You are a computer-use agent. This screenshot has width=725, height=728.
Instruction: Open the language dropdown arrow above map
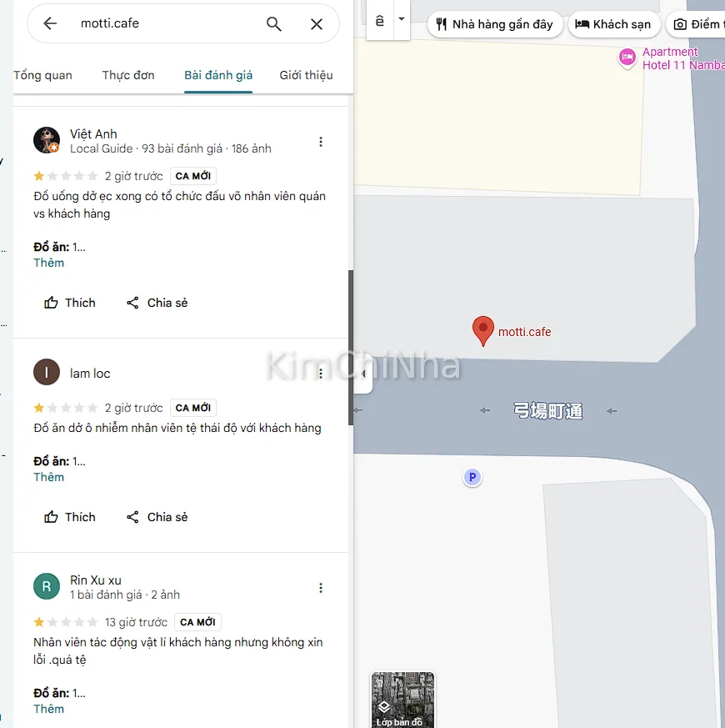tap(402, 19)
